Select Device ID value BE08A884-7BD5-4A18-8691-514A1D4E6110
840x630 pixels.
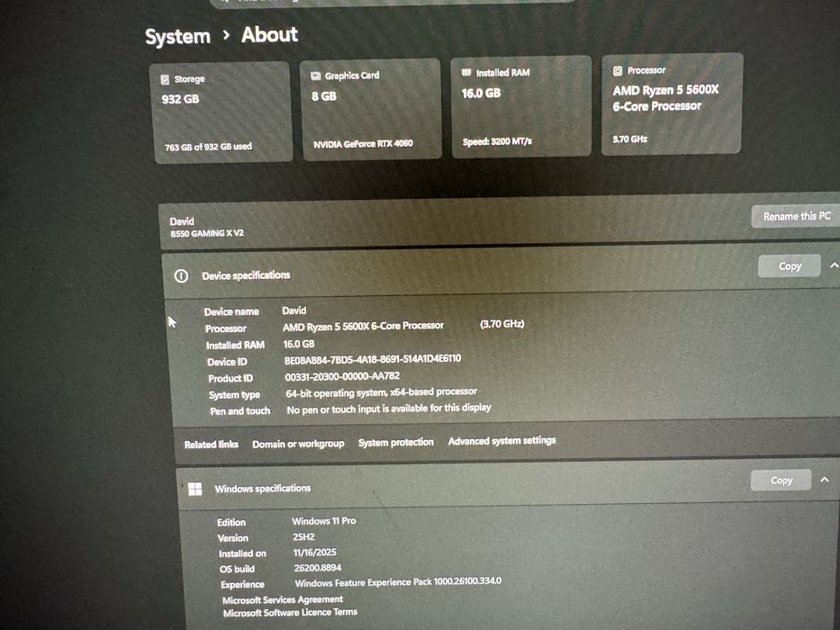[x=373, y=359]
